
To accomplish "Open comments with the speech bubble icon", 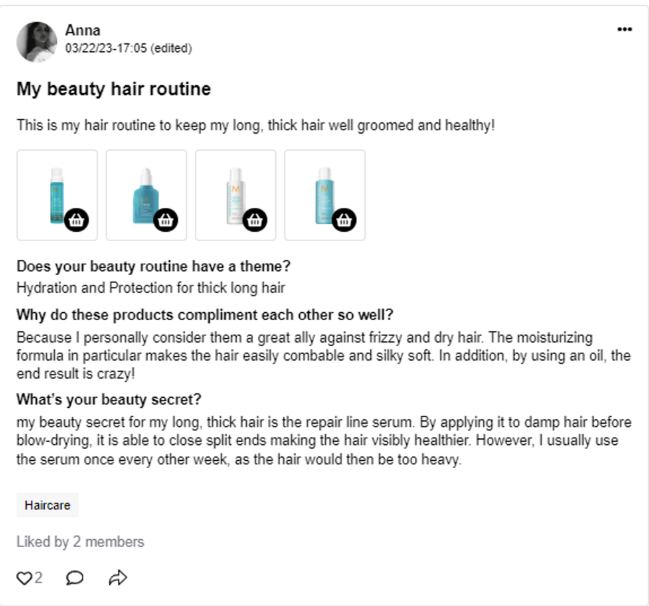I will [75, 577].
